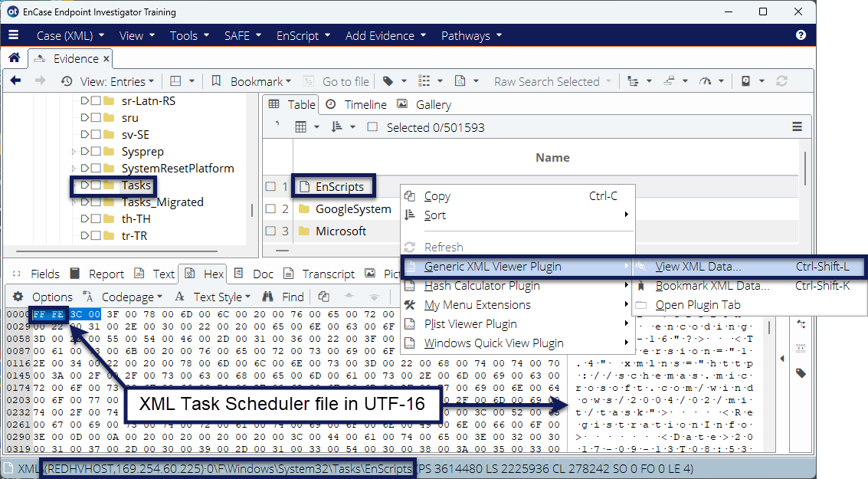Open the Case (XML) dropdown menu
Viewport: 868px width, 479px height.
tap(70, 36)
